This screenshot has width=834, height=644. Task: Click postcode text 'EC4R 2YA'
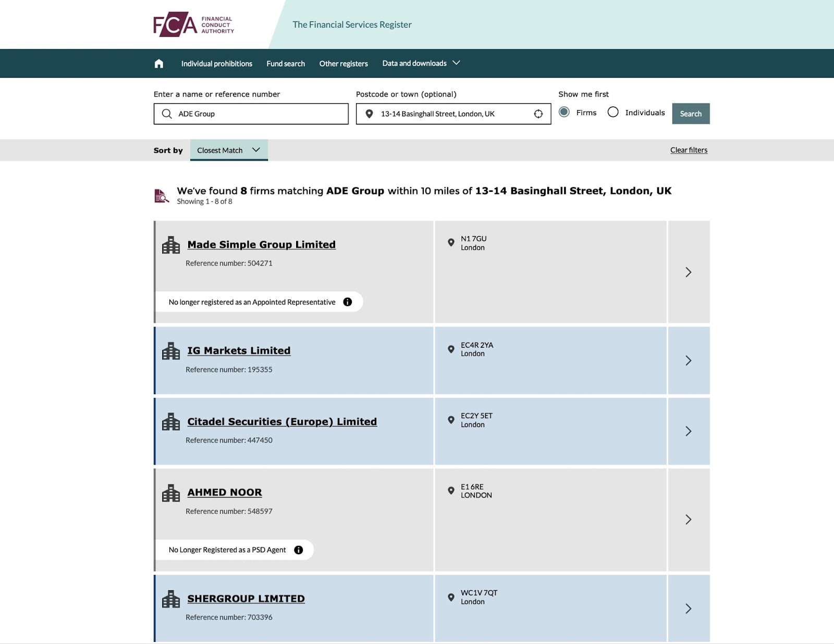(477, 345)
